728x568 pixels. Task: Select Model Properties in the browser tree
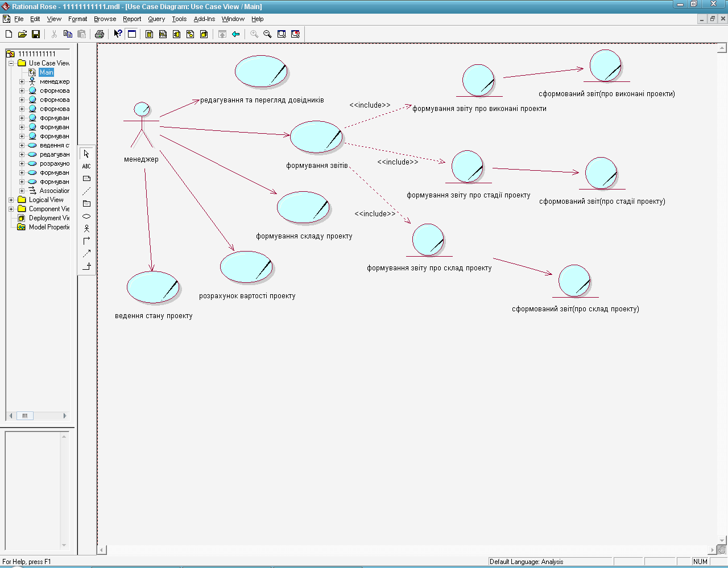pos(49,227)
